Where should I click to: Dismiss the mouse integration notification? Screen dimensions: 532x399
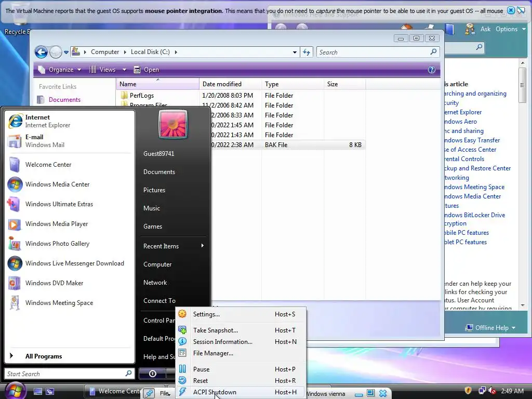click(x=511, y=10)
